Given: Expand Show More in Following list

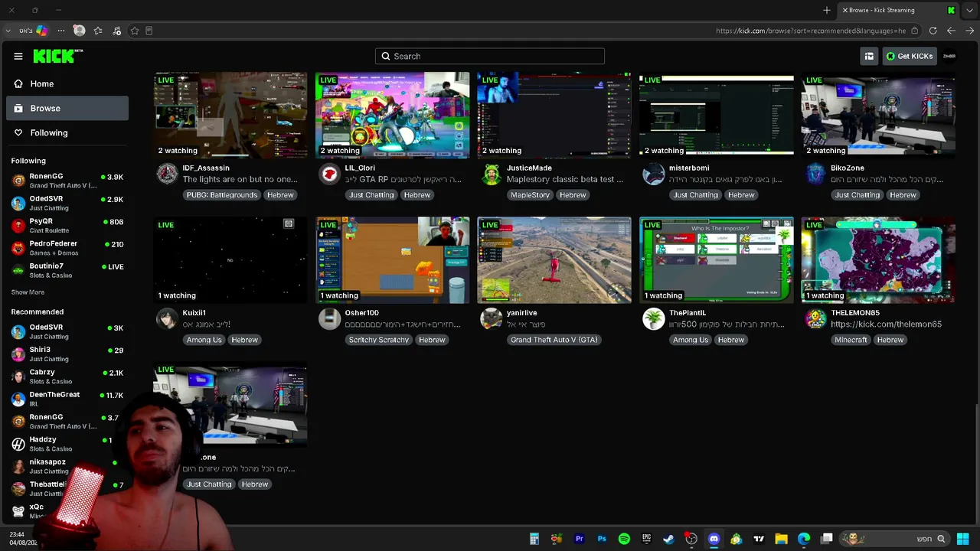Looking at the screenshot, I should pyautogui.click(x=28, y=292).
